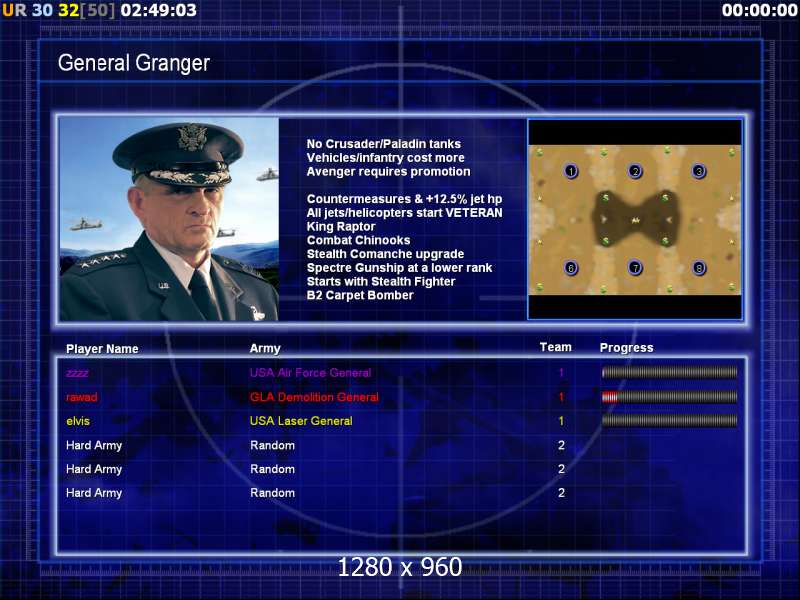
Task: Select start position 1 on the map
Action: click(571, 171)
